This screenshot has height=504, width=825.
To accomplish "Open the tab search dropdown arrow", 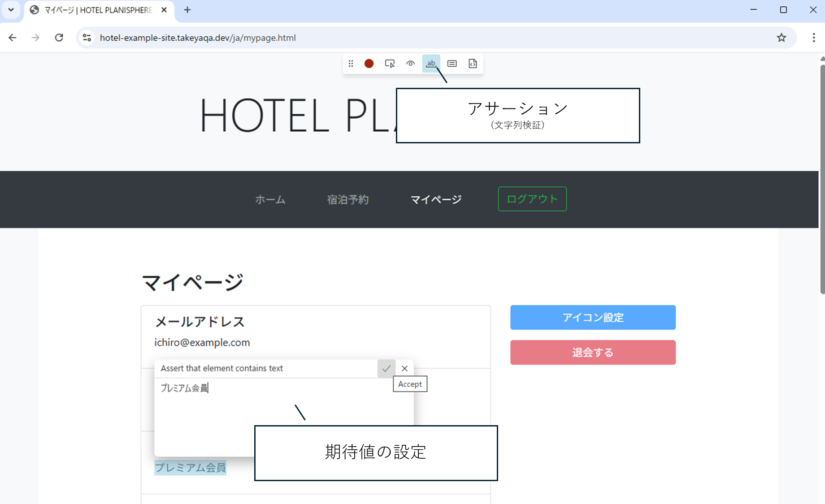I will click(x=11, y=10).
